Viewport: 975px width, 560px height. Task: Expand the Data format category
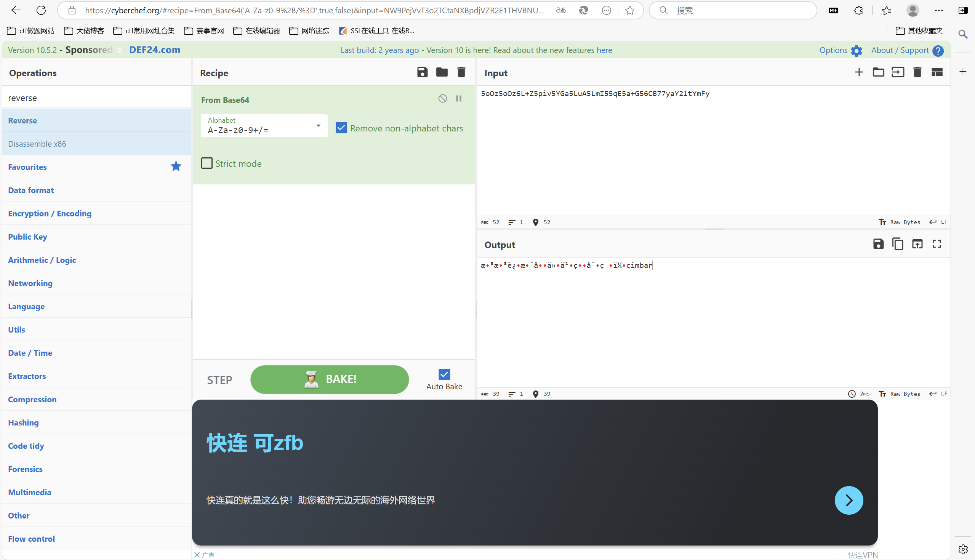[x=96, y=190]
